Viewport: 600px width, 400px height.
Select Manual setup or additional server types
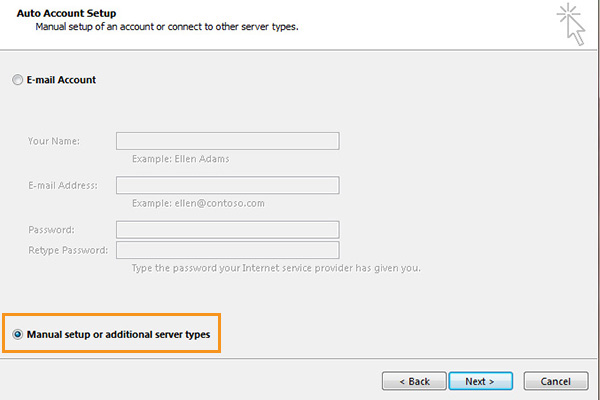[17, 334]
